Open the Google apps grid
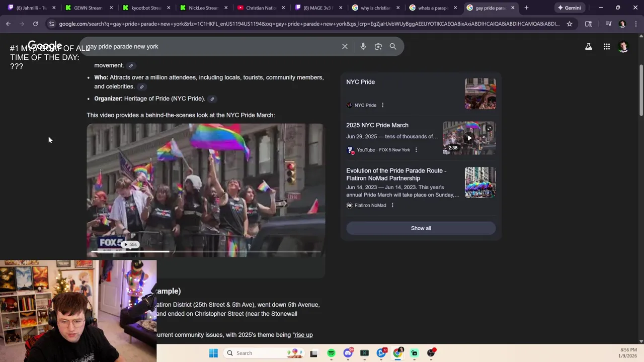 pos(607,47)
